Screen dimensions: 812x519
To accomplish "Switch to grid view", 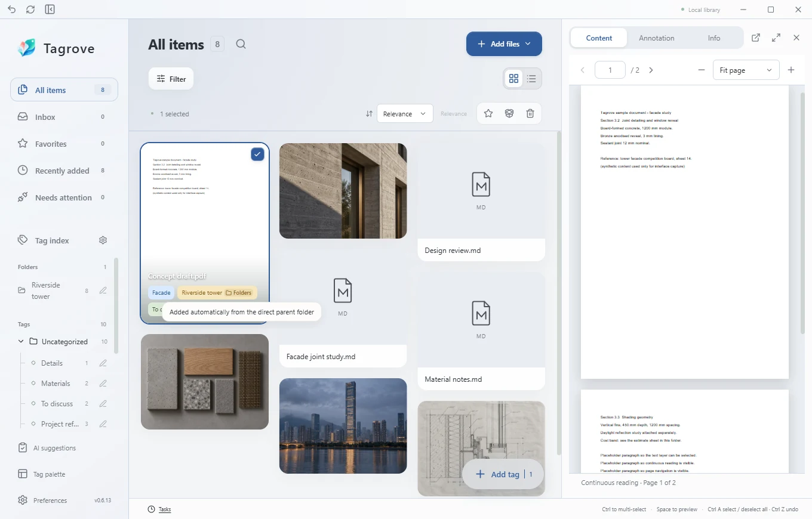I will [513, 79].
